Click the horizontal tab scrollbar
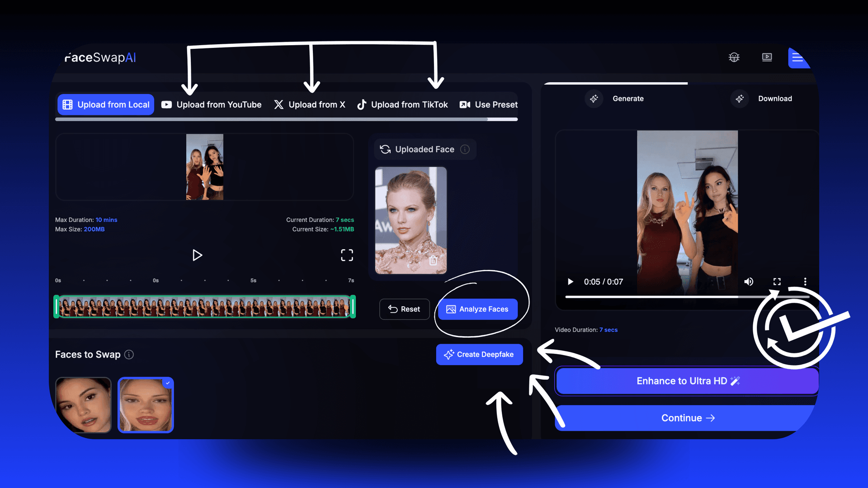This screenshot has height=488, width=868. (x=286, y=119)
